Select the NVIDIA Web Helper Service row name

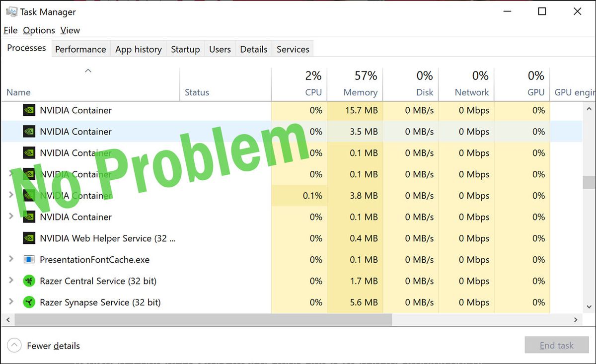[107, 238]
